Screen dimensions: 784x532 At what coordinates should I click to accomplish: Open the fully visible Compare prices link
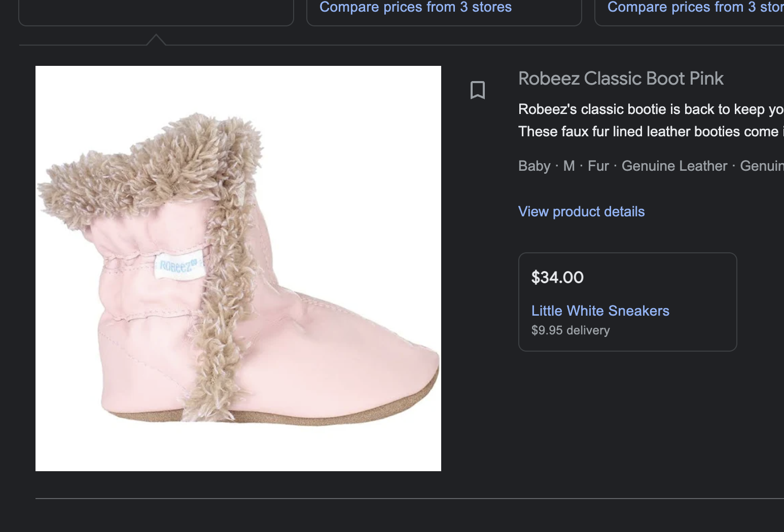(415, 7)
